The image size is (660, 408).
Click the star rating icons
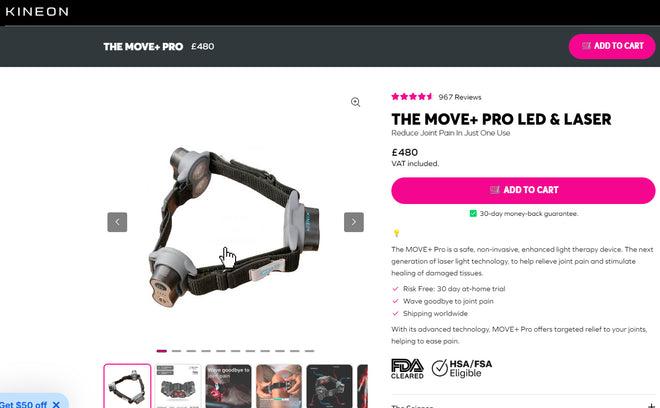tap(412, 97)
